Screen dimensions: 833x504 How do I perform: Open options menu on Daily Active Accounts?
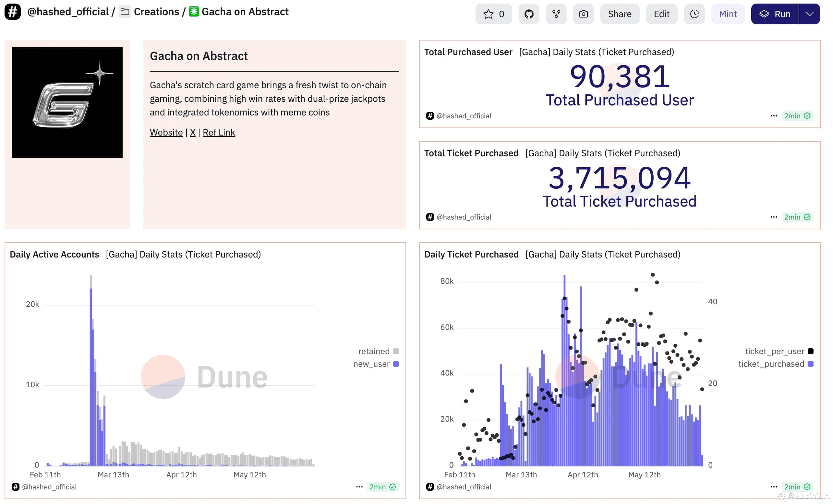click(359, 487)
